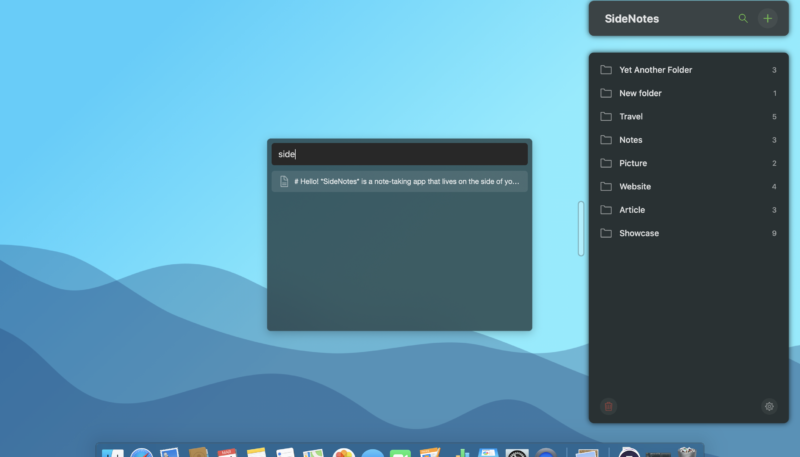The height and width of the screenshot is (457, 800).
Task: Open the Yet Another Folder entry
Action: tap(655, 70)
